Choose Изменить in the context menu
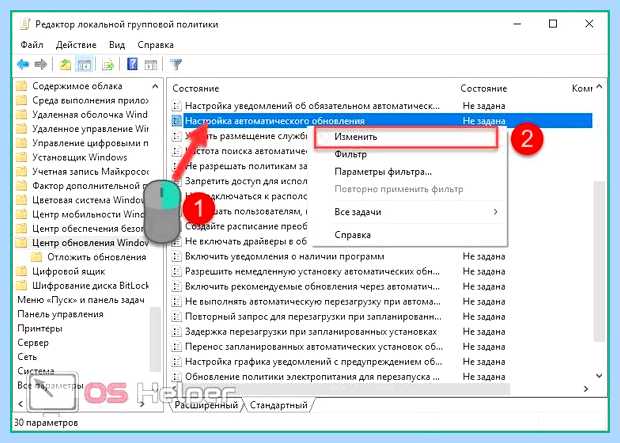This screenshot has height=443, width=620. [x=406, y=137]
